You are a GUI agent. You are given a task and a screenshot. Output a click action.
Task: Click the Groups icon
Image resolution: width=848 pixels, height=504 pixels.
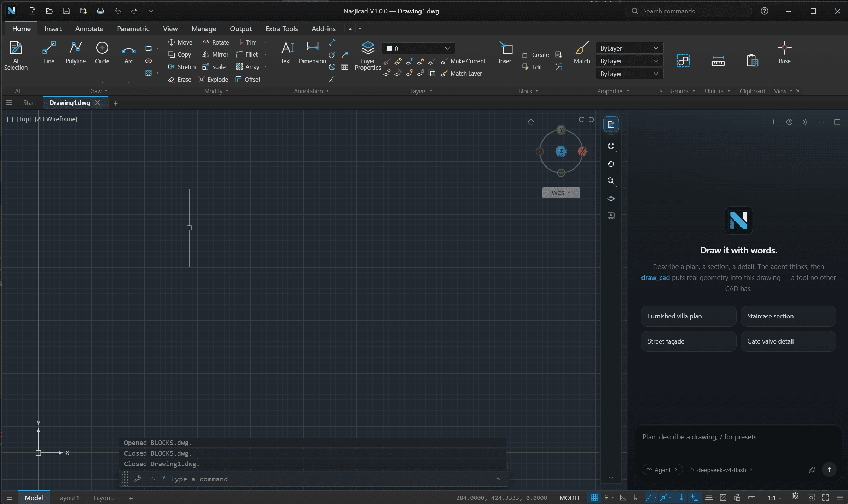click(683, 61)
